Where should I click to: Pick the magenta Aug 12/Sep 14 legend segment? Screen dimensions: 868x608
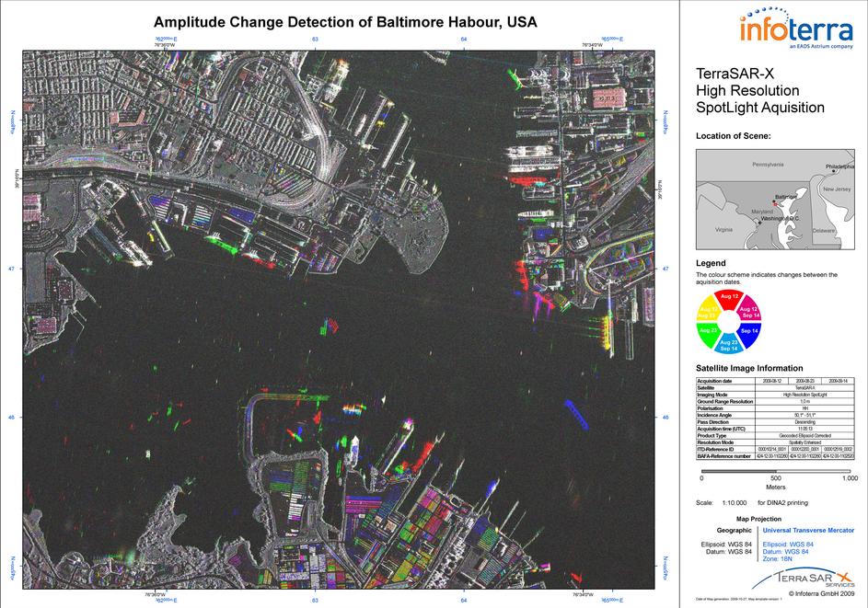750,310
